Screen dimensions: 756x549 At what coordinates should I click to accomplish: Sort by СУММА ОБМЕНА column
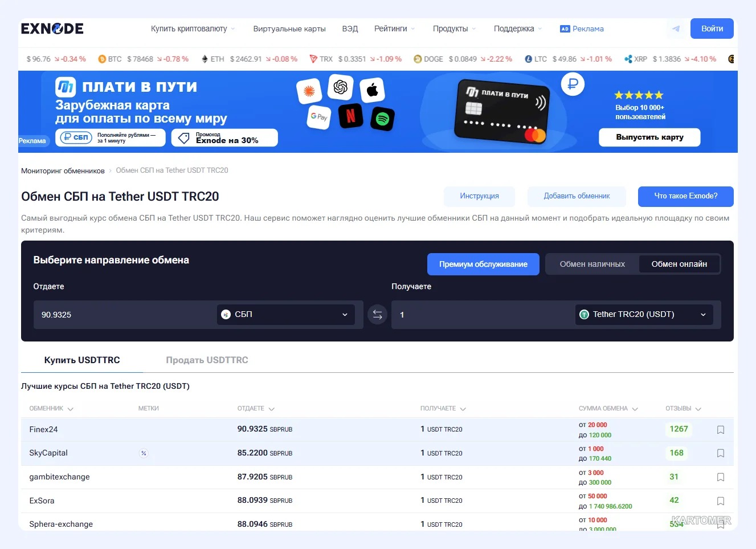pyautogui.click(x=608, y=409)
